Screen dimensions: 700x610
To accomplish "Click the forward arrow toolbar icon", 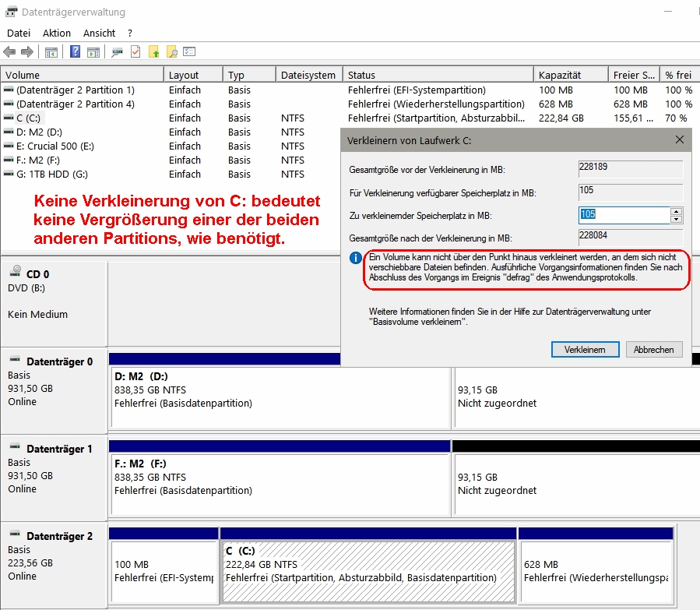I will [x=27, y=52].
